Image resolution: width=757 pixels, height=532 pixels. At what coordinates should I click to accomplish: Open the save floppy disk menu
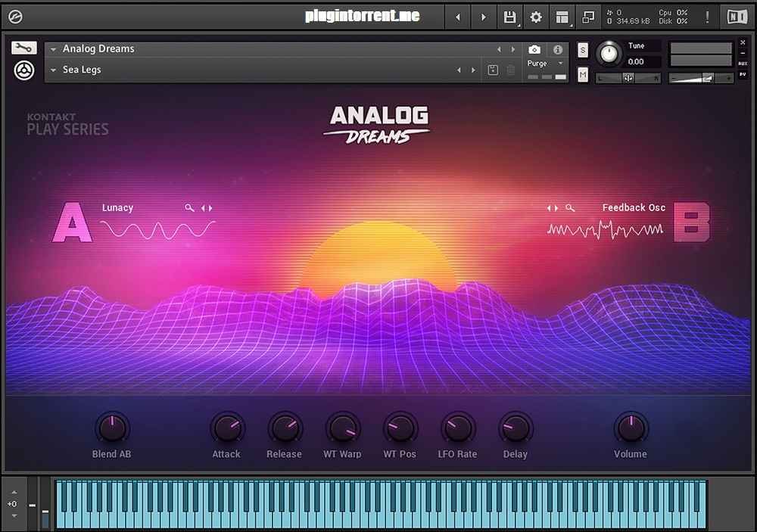point(509,17)
